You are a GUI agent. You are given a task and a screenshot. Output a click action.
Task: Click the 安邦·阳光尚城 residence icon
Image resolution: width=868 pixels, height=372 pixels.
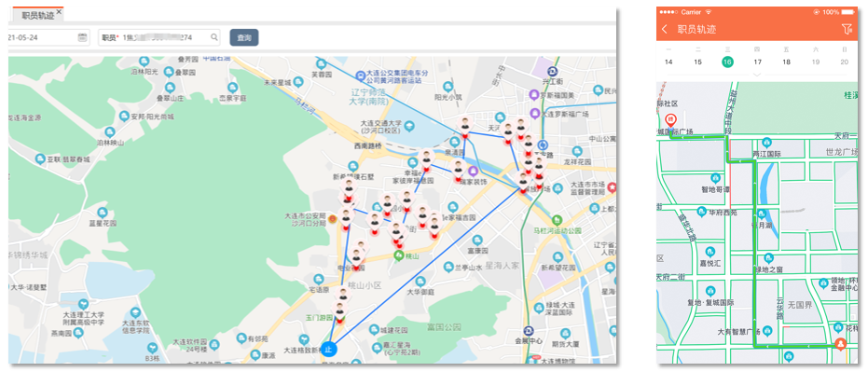(125, 117)
